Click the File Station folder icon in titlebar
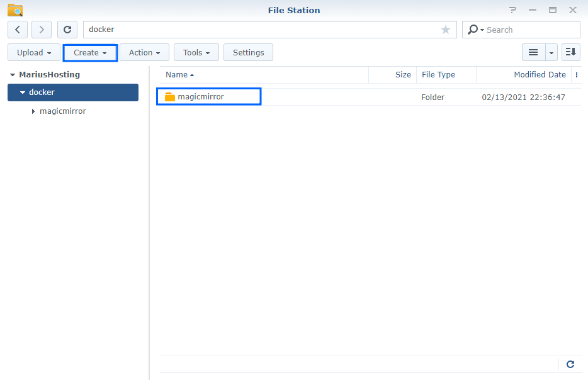Viewport: 588px width, 380px height. (13, 10)
